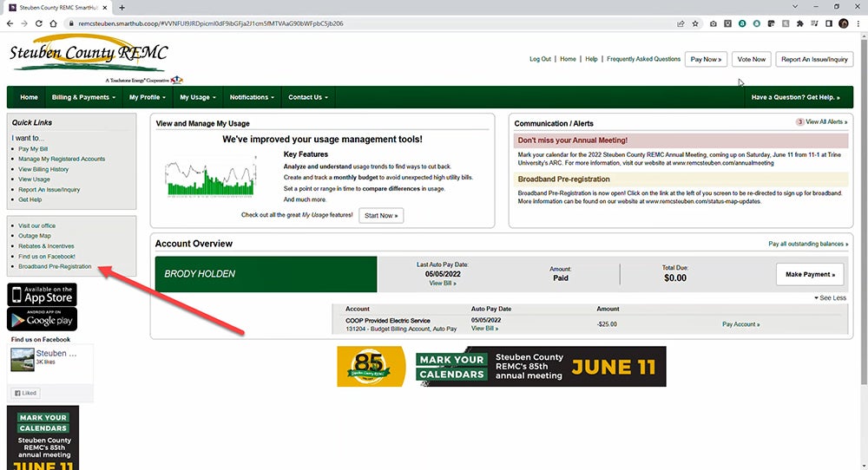Click Pay My Bill quick link
The image size is (868, 470).
33,149
